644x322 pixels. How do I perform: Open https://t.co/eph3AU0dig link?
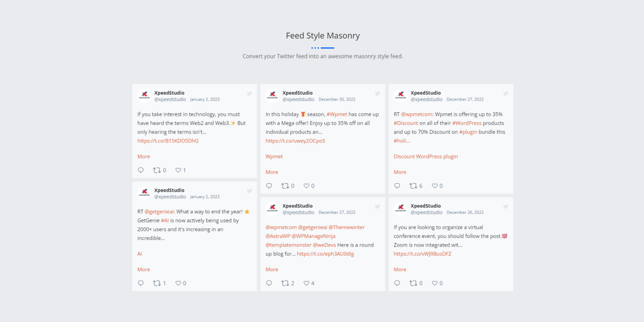(325, 254)
